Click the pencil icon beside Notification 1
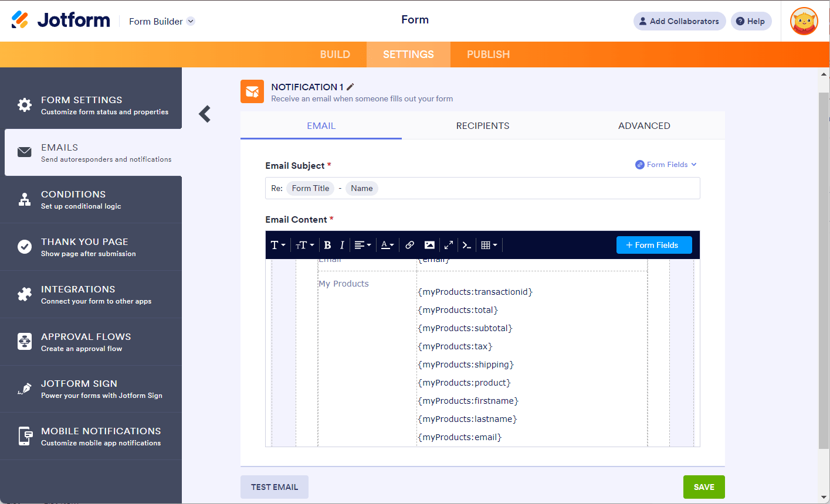This screenshot has height=504, width=830. click(x=351, y=87)
